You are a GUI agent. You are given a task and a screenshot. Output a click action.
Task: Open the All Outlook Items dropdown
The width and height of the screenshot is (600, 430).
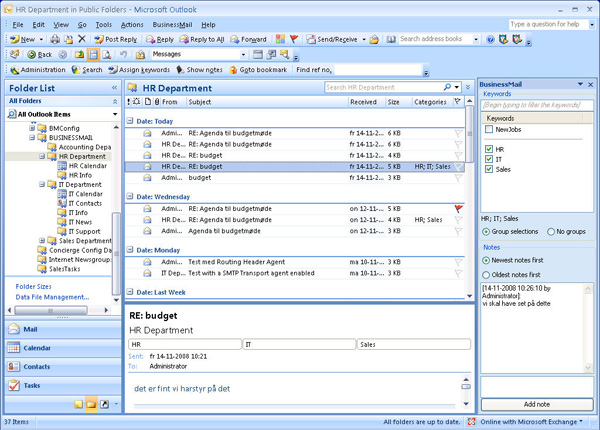[115, 114]
